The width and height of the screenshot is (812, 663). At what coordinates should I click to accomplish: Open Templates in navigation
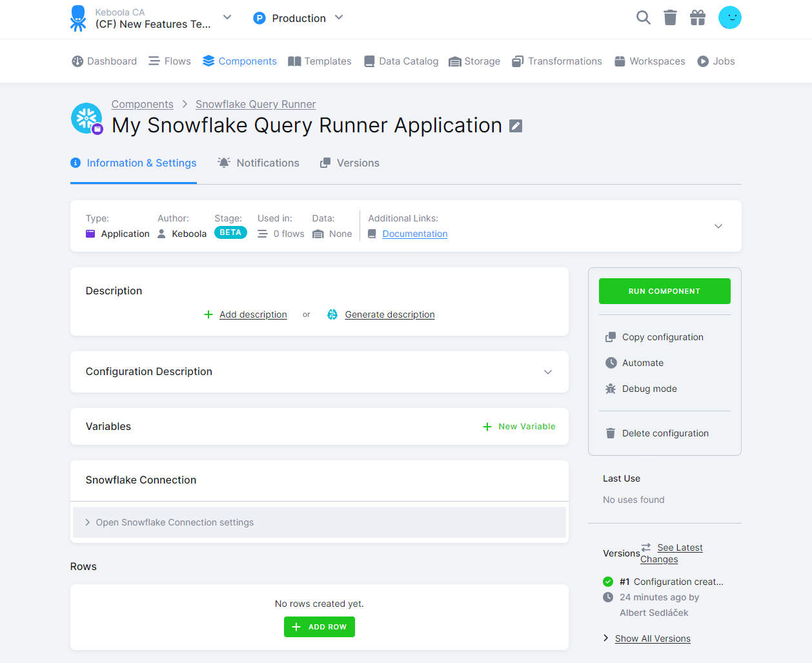pos(320,61)
